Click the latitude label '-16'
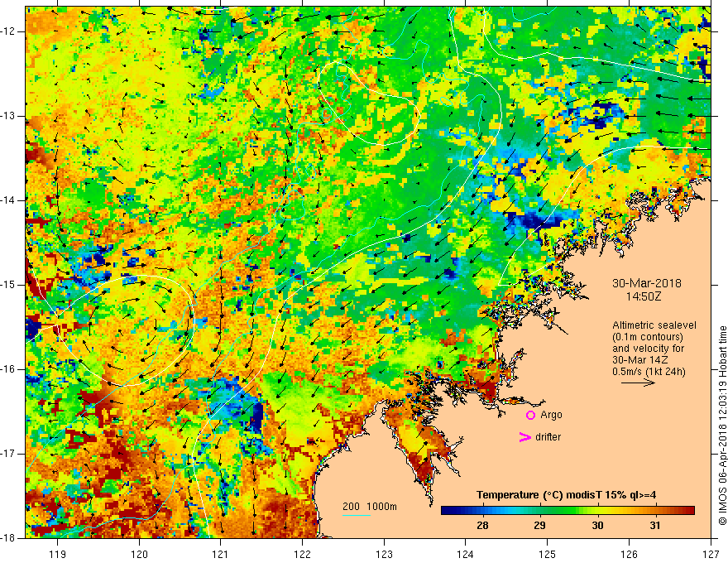 click(x=9, y=369)
